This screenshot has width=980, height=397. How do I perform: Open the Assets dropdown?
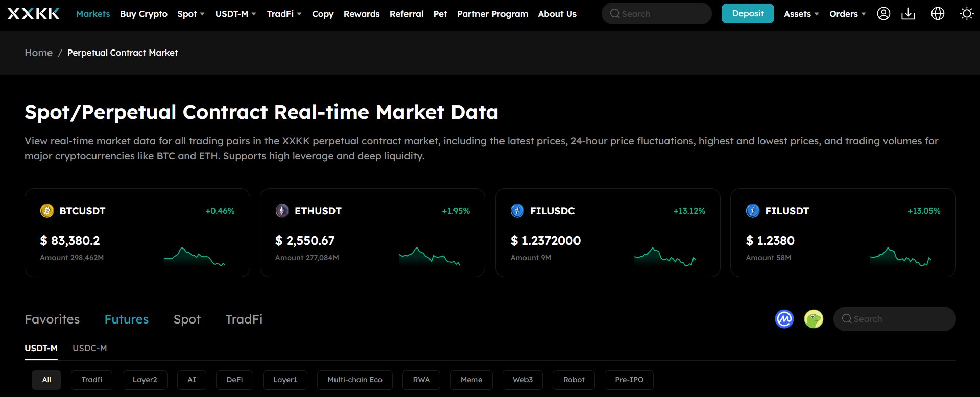pos(801,14)
